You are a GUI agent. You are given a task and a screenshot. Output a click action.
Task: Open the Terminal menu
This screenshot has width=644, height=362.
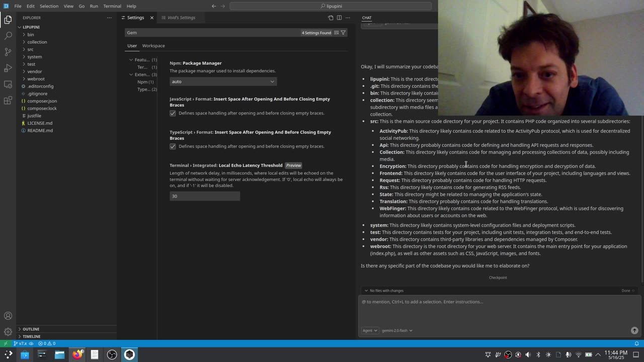click(112, 6)
